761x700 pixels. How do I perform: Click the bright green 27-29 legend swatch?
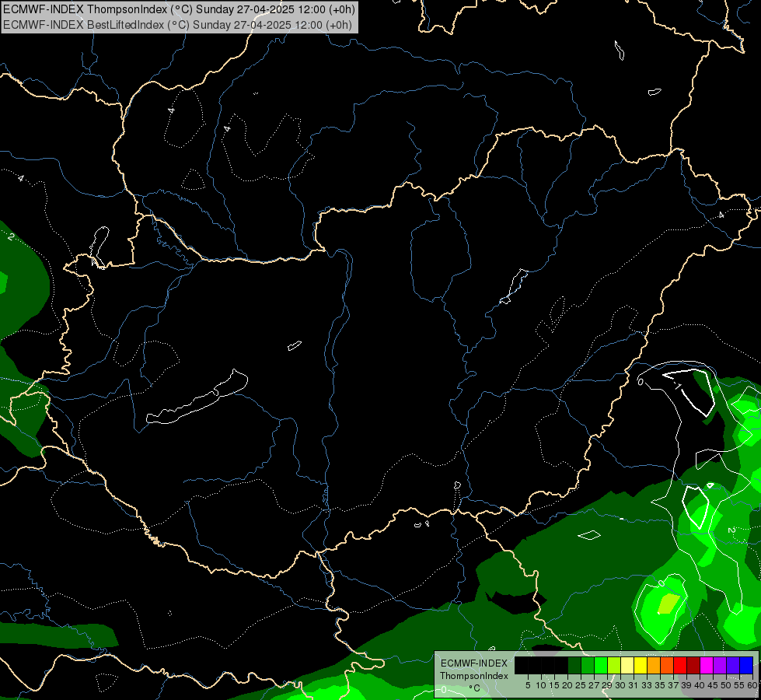point(601,665)
